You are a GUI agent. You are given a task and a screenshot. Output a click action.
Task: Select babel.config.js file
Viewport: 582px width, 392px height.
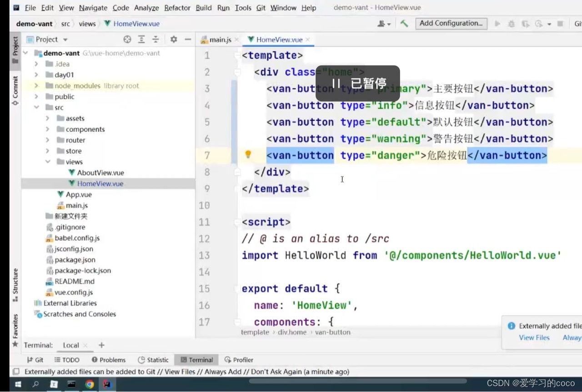click(x=77, y=238)
